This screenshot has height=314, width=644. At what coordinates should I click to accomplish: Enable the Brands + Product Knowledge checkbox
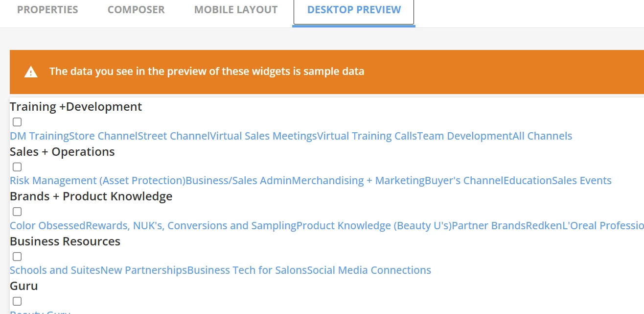click(17, 212)
